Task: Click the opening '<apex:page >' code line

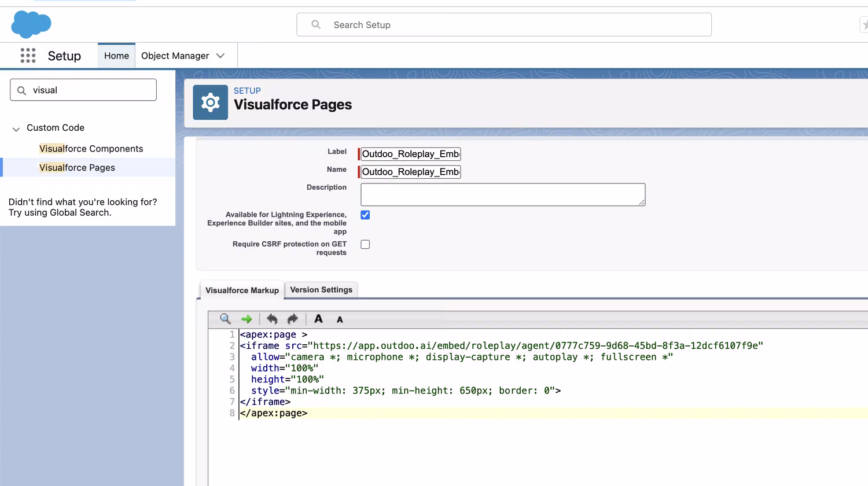Action: (x=274, y=334)
